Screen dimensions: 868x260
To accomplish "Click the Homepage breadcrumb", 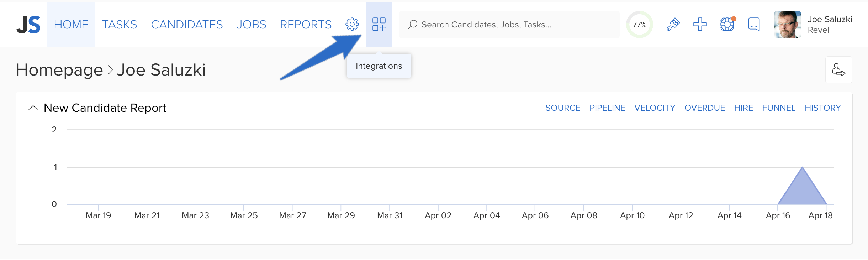I will pyautogui.click(x=59, y=70).
